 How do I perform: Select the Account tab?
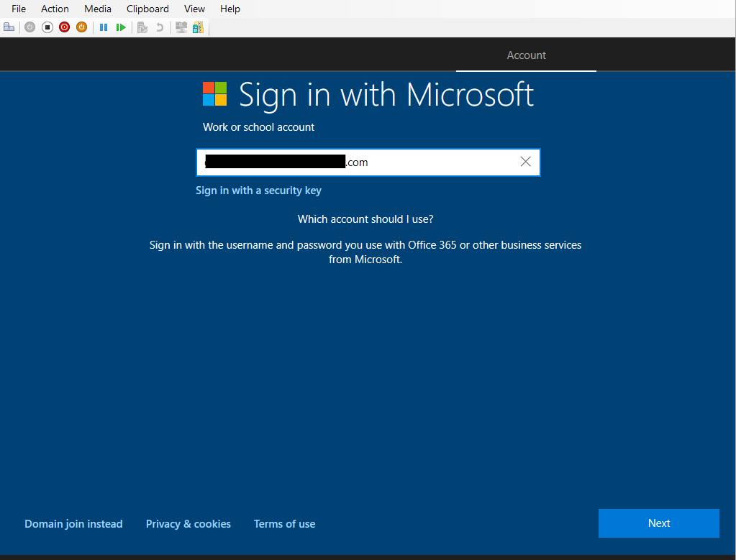tap(526, 55)
